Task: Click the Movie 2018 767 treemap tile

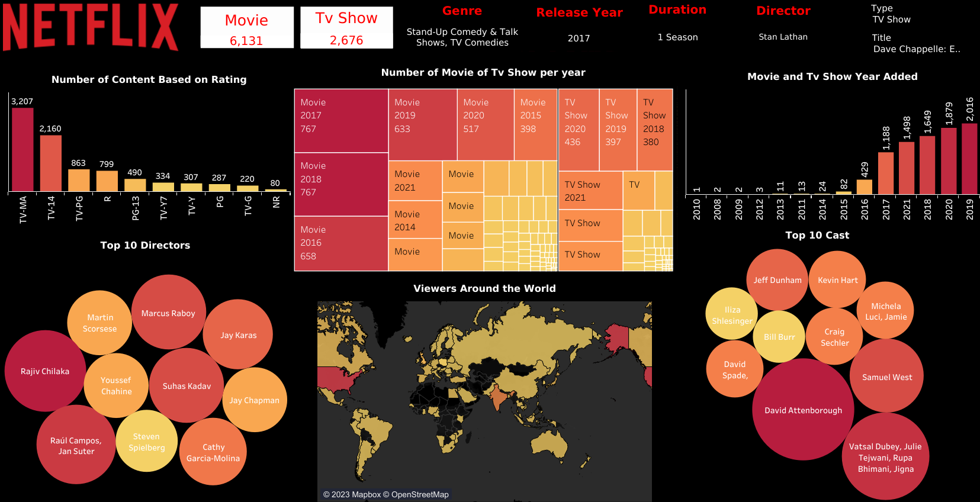Action: 341,184
